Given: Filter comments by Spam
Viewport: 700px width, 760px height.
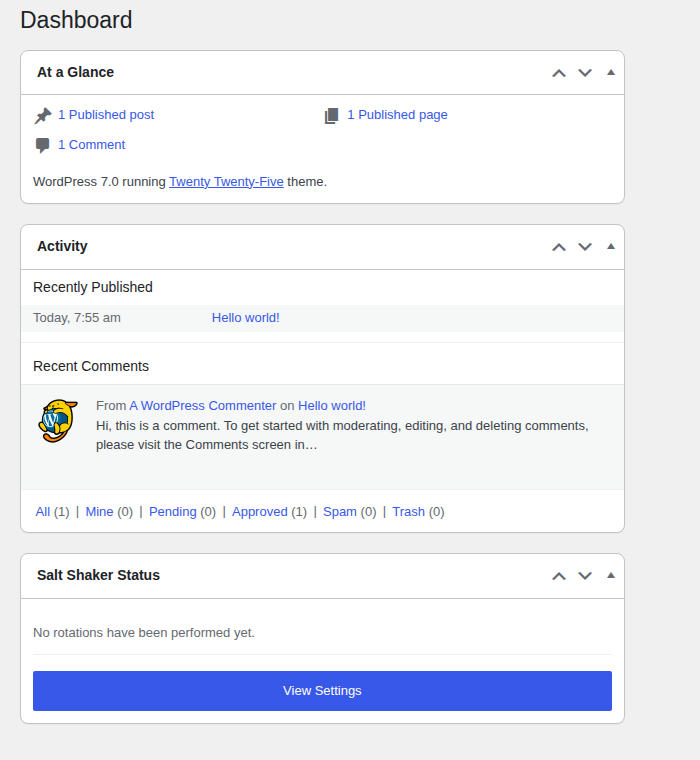Looking at the screenshot, I should click(339, 512).
